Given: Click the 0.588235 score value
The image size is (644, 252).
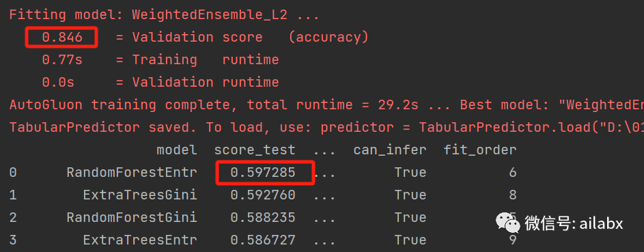Looking at the screenshot, I should click(263, 217).
